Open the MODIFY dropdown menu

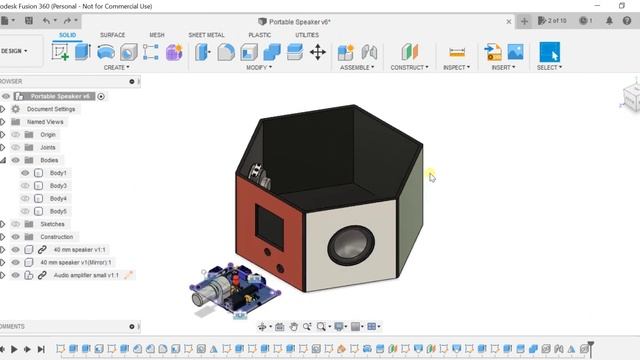[x=259, y=67]
